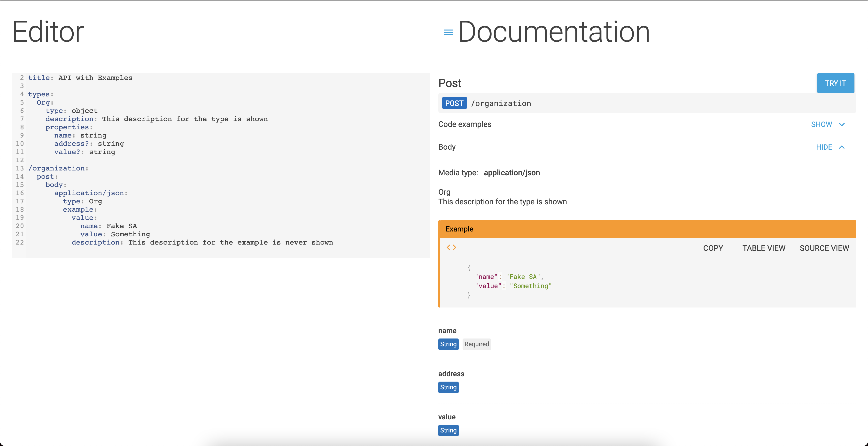
Task: Click the up chevron next to HIDE
Action: coord(842,147)
